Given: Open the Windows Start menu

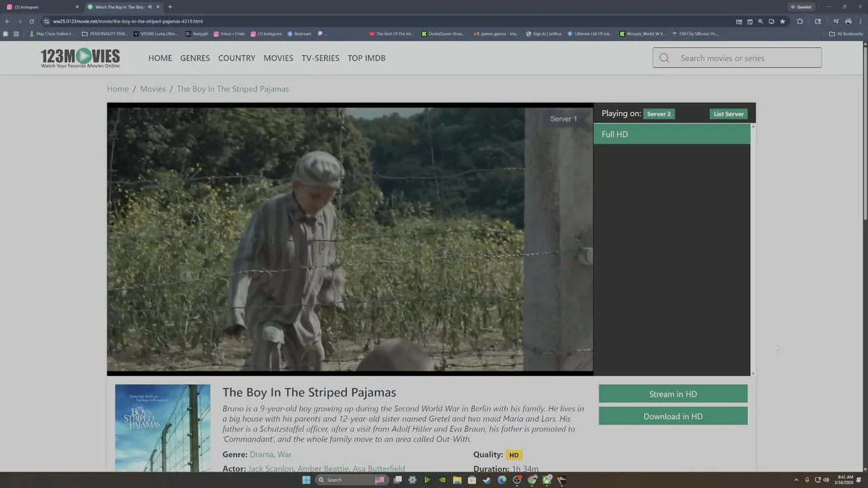Looking at the screenshot, I should click(x=306, y=480).
